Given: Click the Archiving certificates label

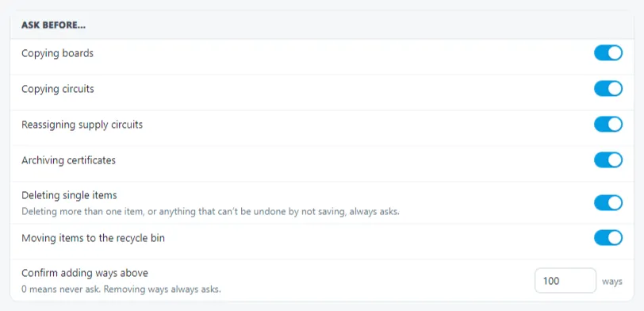Looking at the screenshot, I should 68,160.
